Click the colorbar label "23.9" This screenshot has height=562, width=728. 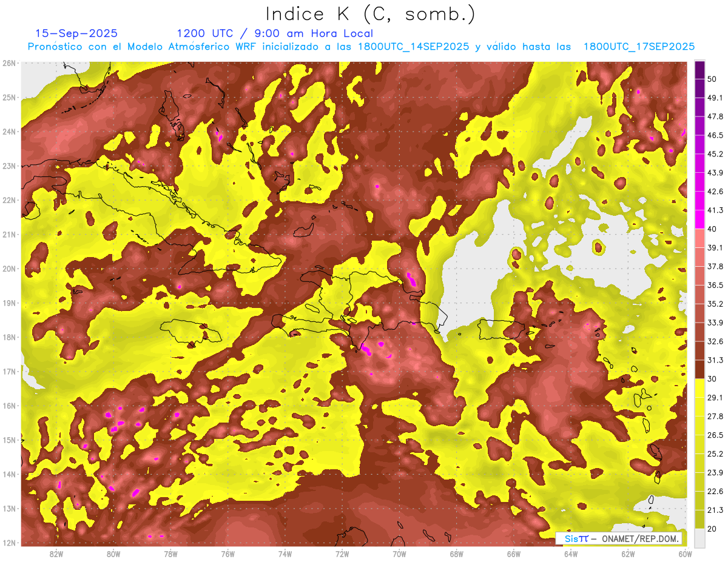click(715, 472)
